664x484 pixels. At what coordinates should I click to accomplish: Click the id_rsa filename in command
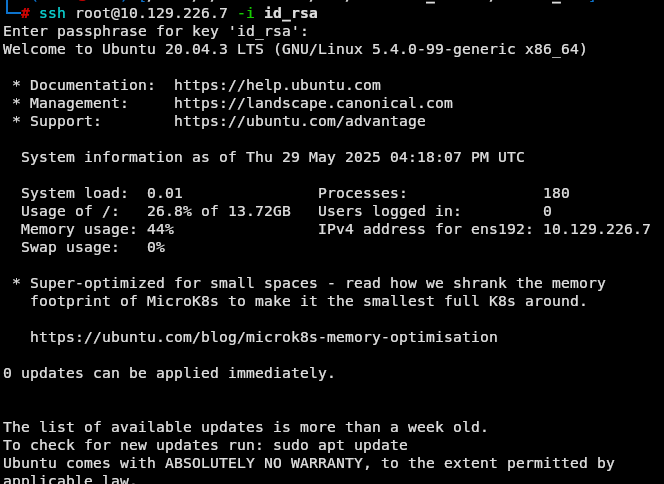[x=291, y=14]
